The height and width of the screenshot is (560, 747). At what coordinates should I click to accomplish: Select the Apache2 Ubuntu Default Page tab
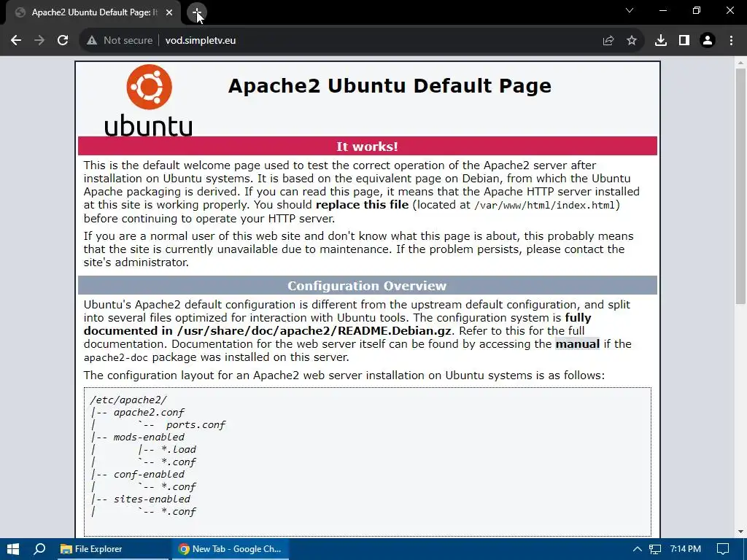(94, 12)
